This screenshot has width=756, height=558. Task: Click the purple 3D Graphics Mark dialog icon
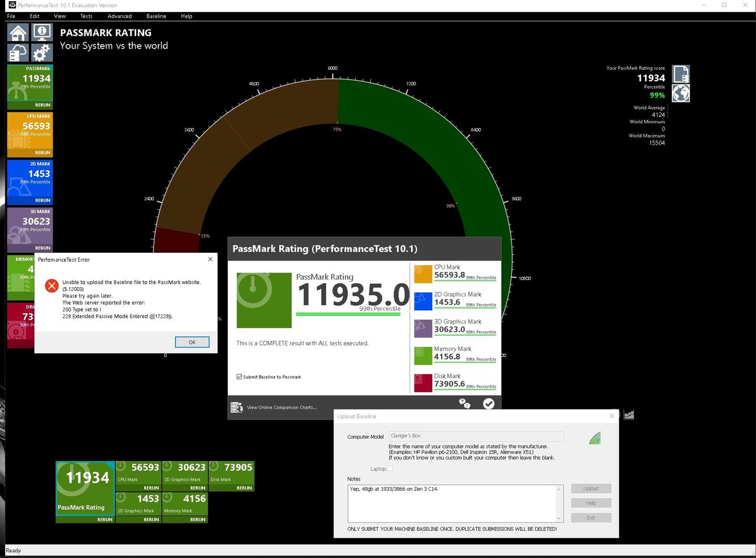coord(423,328)
